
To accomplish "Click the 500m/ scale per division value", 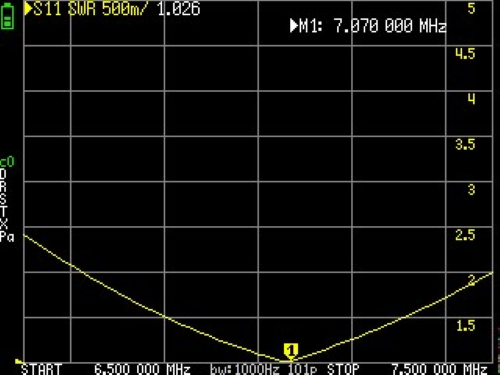I will (x=124, y=9).
